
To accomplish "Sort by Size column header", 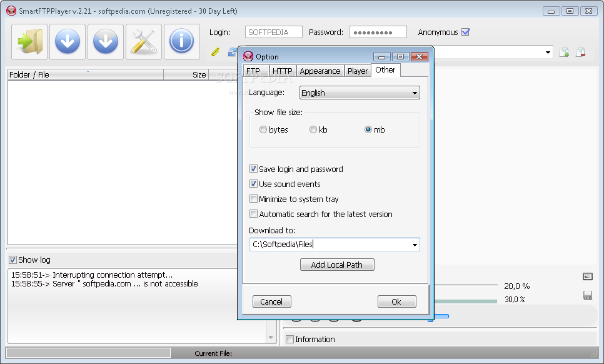I will tap(186, 74).
